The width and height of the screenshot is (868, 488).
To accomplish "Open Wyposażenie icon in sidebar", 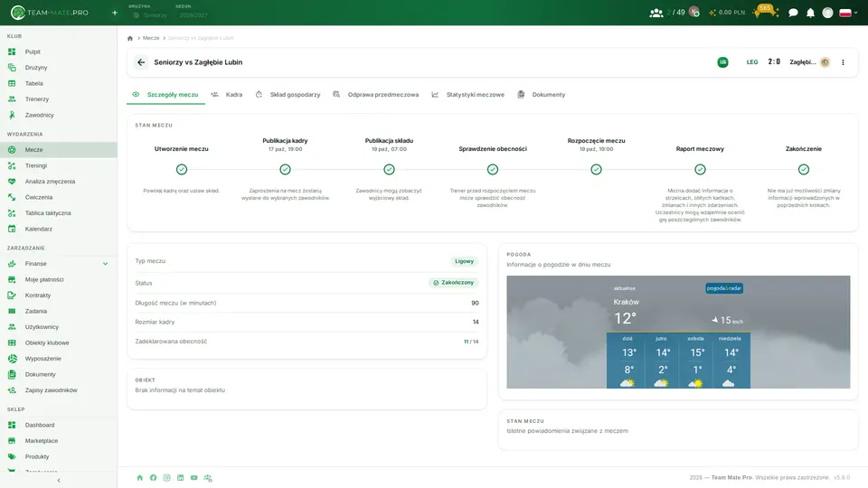I will (x=12, y=359).
